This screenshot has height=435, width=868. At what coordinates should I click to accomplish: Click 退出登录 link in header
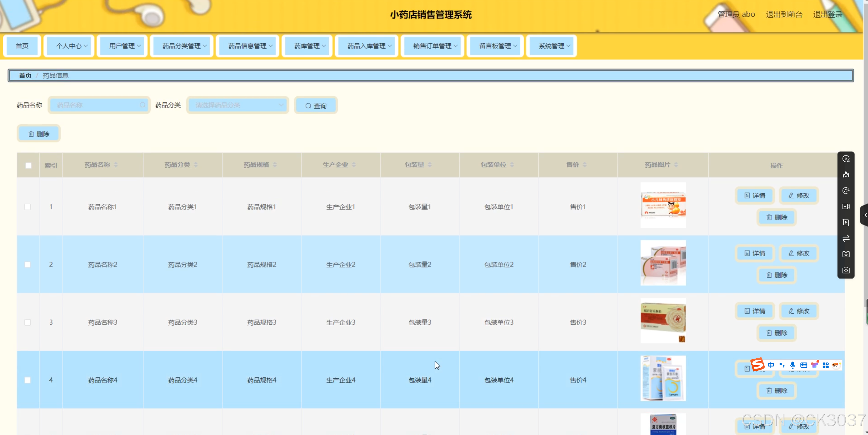[x=828, y=14]
